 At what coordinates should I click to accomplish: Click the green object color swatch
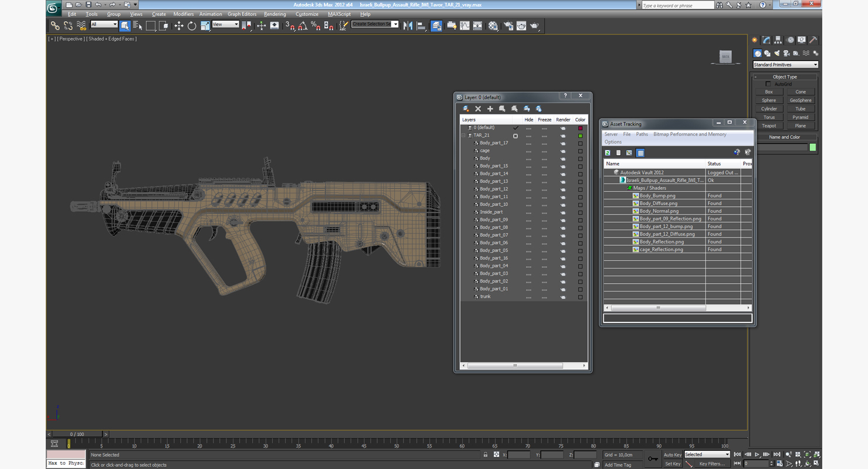click(813, 147)
